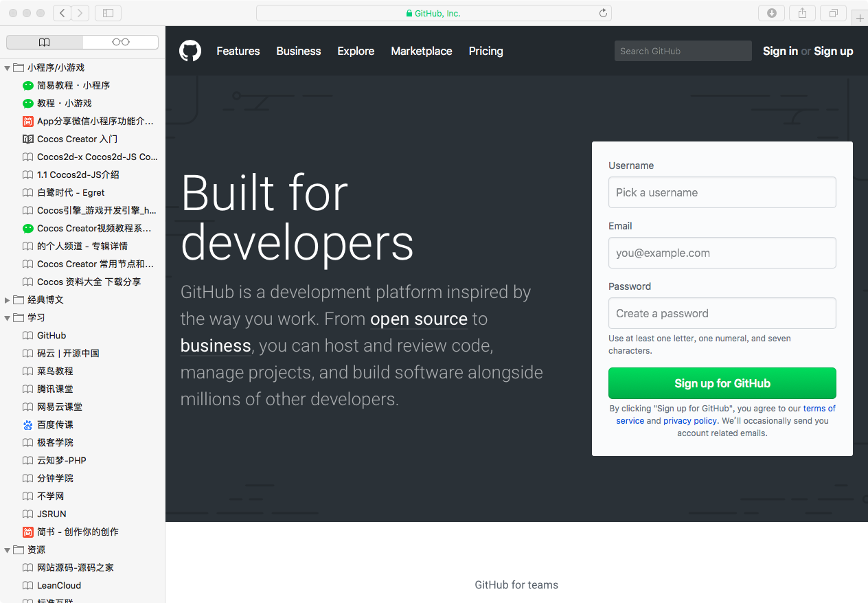Viewport: 868px width, 603px height.
Task: Collapse the 学习 bookmark folder
Action: 8,318
